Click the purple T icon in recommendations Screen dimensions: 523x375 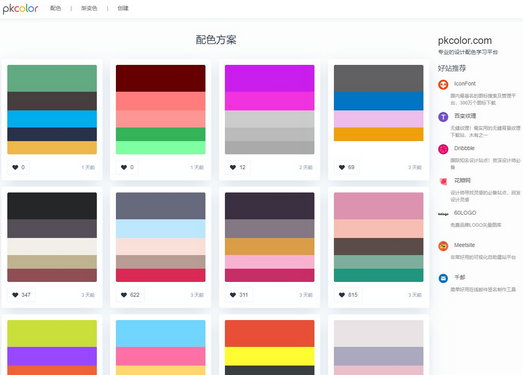(x=443, y=117)
